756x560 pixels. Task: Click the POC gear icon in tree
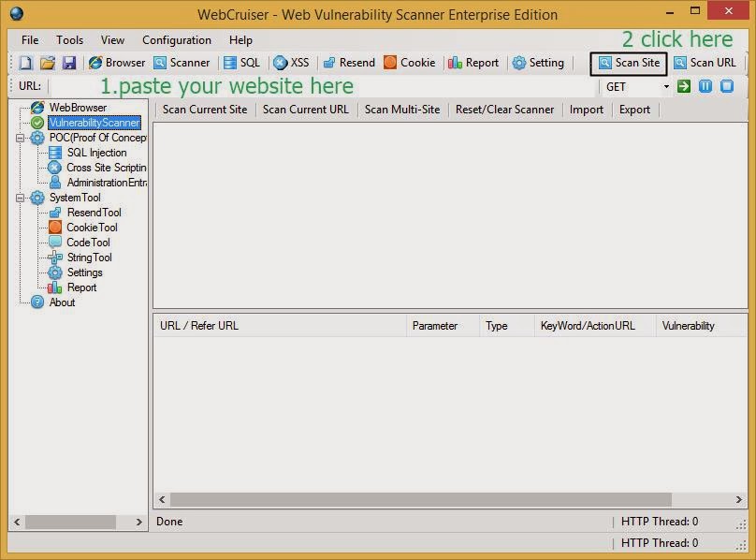coord(37,138)
